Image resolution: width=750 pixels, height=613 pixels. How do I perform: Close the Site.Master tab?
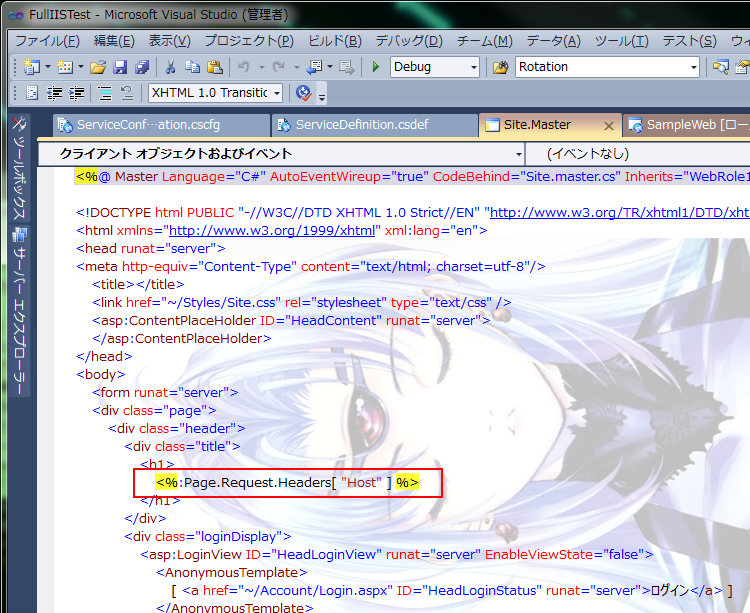(608, 126)
